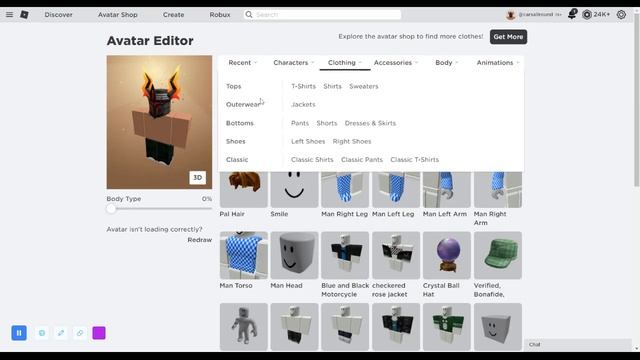Select the Man Head item
Viewport: 640px width, 360px height.
point(294,256)
